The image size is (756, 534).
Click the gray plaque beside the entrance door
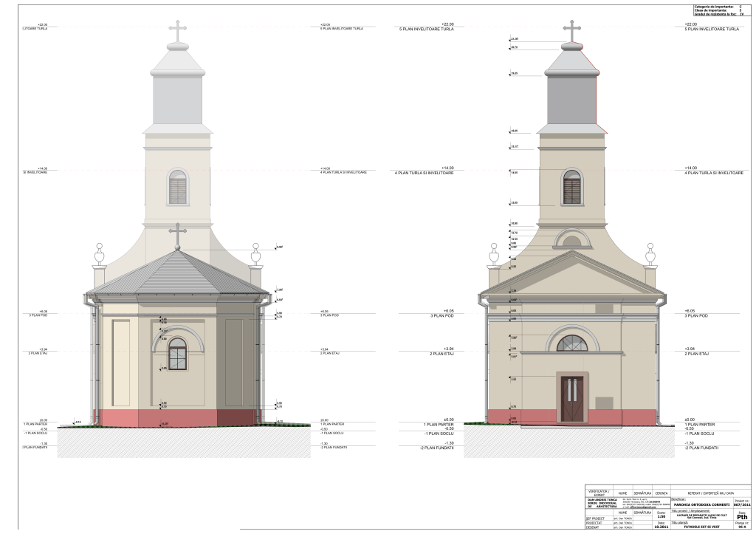(x=603, y=402)
